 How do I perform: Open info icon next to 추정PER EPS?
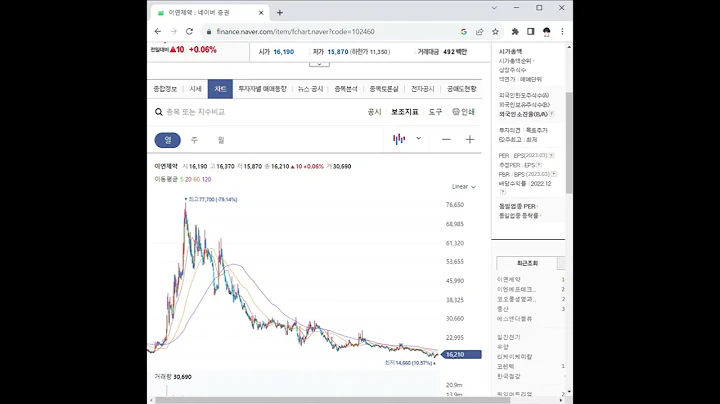539,165
